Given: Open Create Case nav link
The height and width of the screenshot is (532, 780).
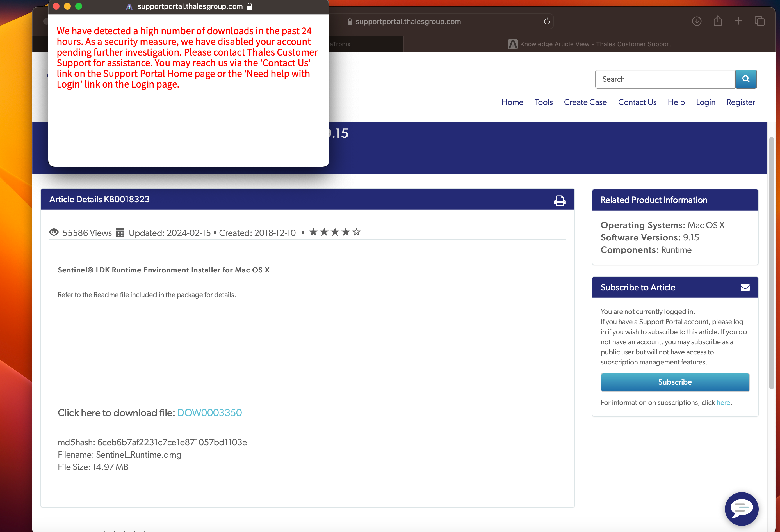Looking at the screenshot, I should 585,102.
